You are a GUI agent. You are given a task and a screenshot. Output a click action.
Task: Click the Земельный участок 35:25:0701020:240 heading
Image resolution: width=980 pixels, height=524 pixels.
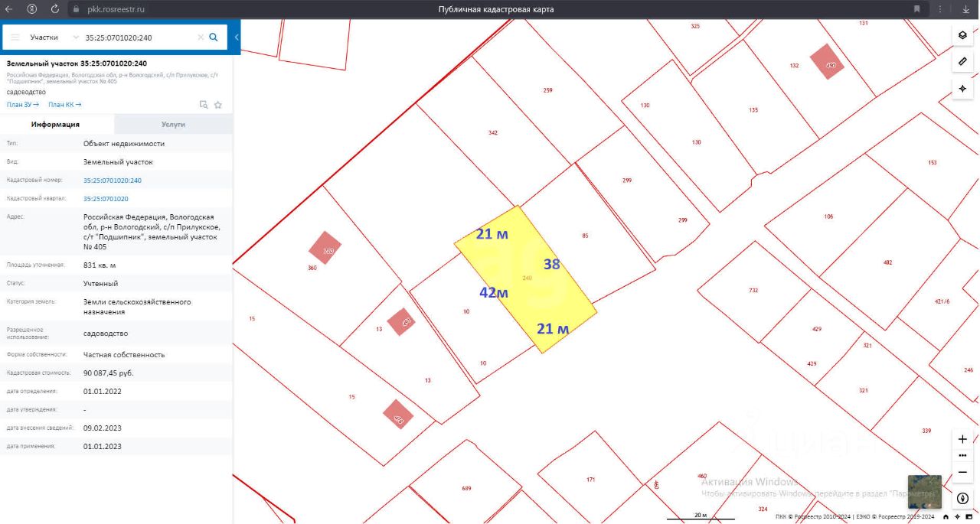click(x=77, y=63)
